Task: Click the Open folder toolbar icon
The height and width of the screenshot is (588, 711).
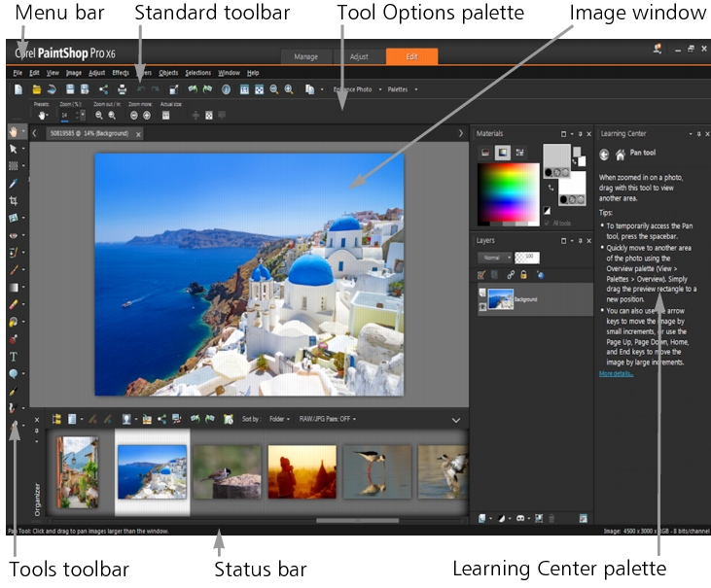Action: coord(36,89)
